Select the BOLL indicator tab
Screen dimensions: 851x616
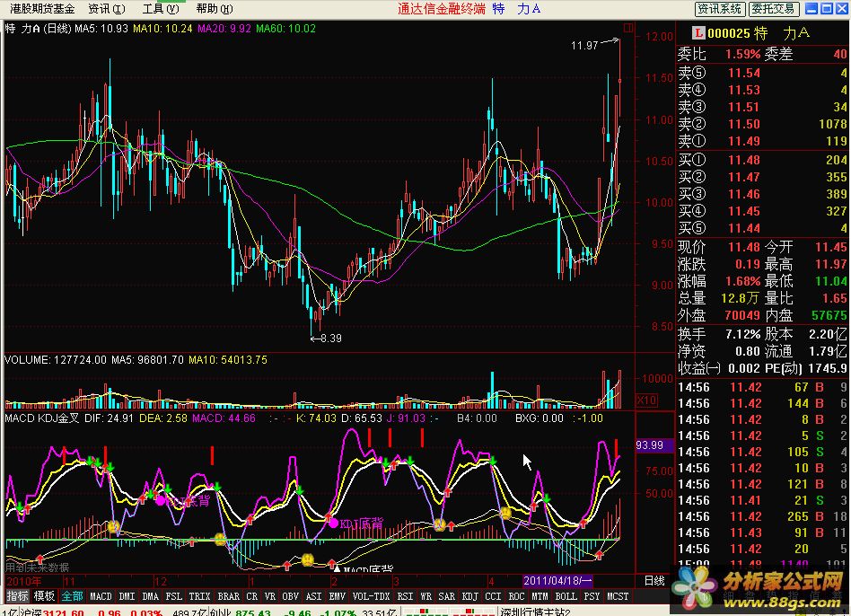coord(566,596)
